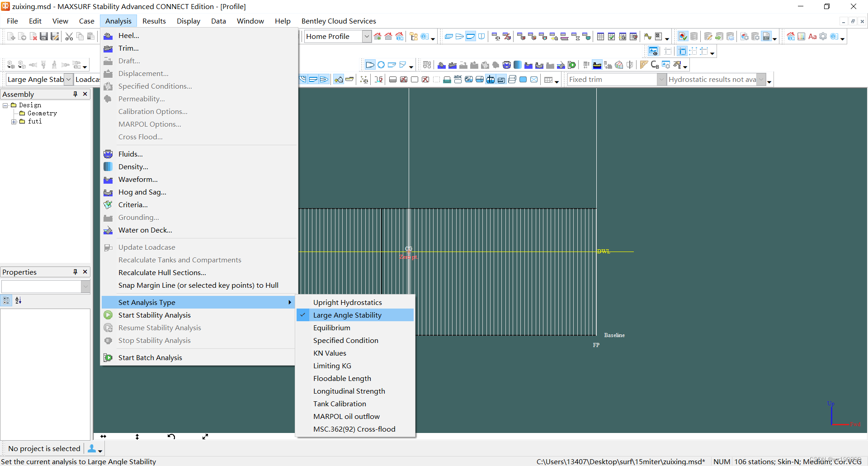Click the font Aa preferences icon
Image resolution: width=868 pixels, height=466 pixels.
[x=812, y=37]
